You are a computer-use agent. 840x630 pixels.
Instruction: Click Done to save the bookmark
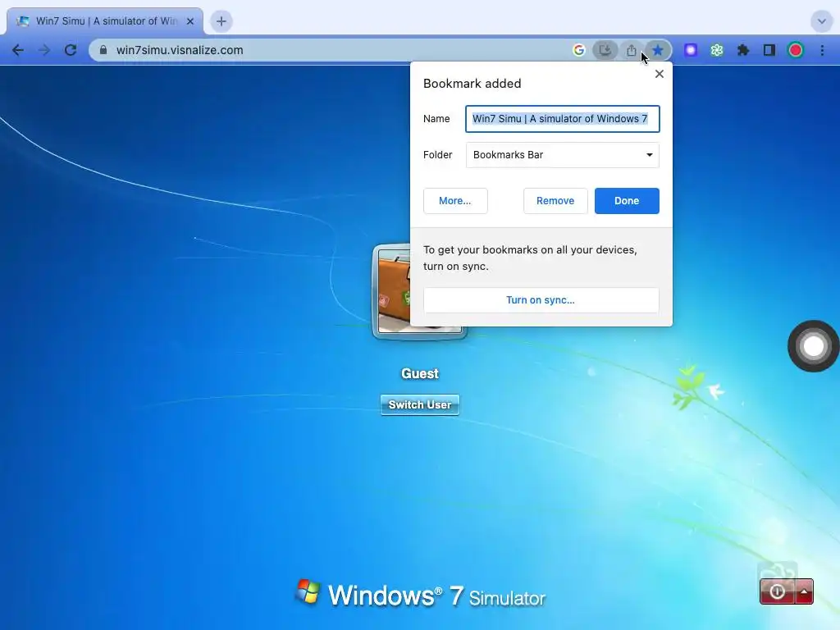point(627,201)
